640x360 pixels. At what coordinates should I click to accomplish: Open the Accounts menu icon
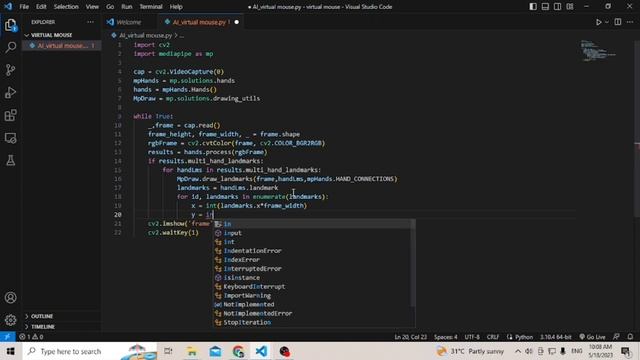(x=11, y=298)
